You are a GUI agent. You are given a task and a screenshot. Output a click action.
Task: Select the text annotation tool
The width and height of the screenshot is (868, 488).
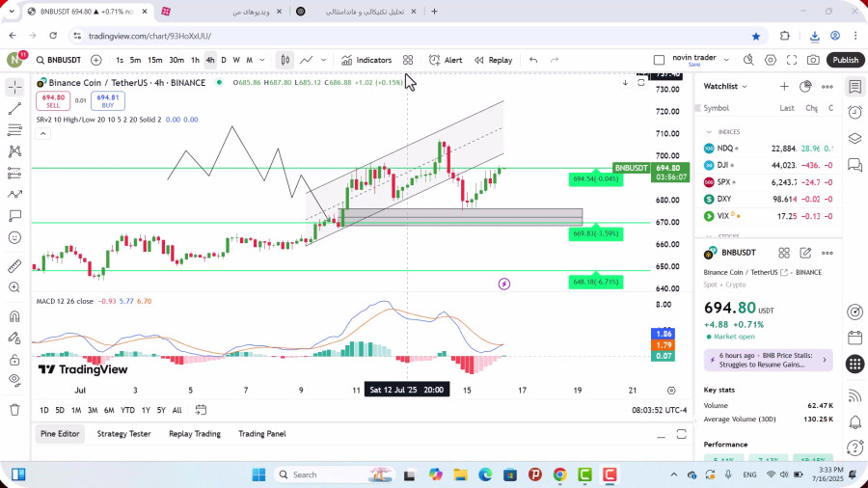pos(14,216)
